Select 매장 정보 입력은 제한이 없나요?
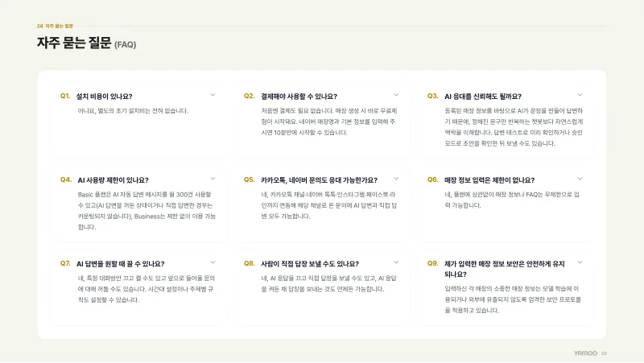 pos(489,180)
